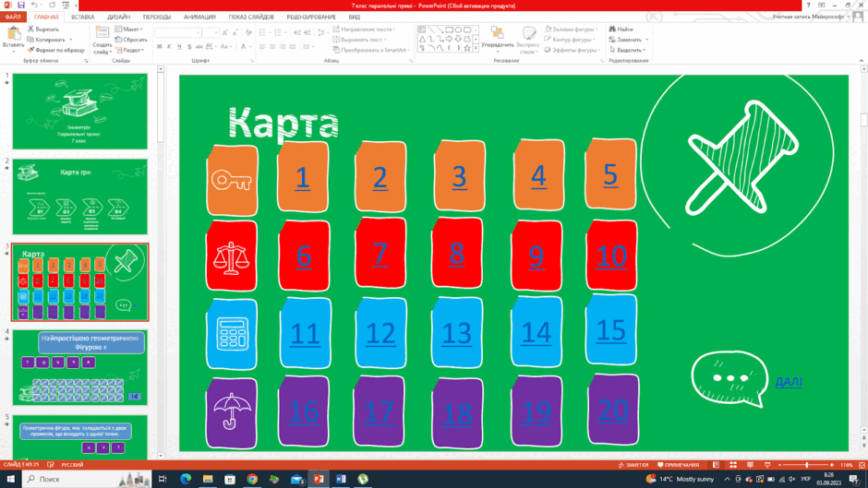Open Заменить dropdown arrow
Viewport: 868px width, 488px height.
647,40
